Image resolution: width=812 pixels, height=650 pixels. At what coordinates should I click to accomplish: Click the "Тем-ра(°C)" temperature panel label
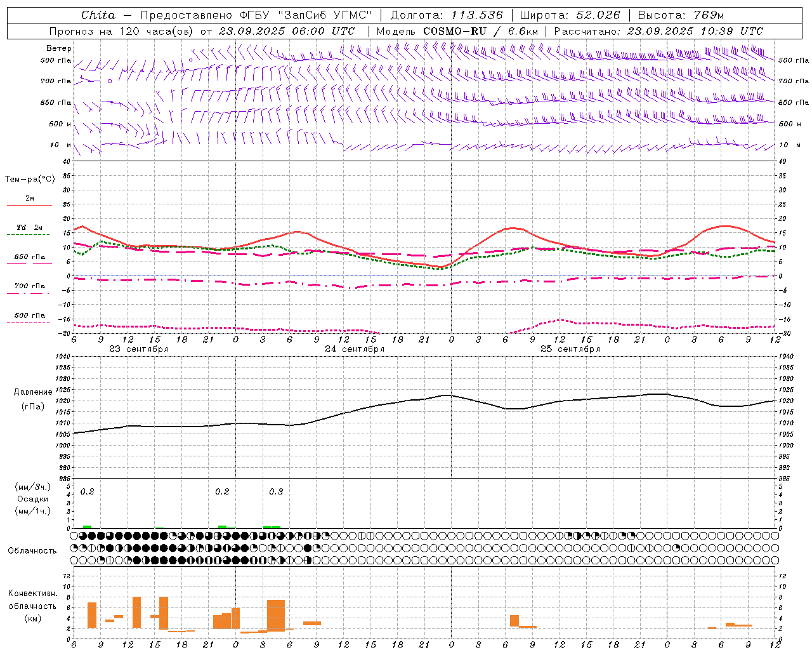pos(30,180)
